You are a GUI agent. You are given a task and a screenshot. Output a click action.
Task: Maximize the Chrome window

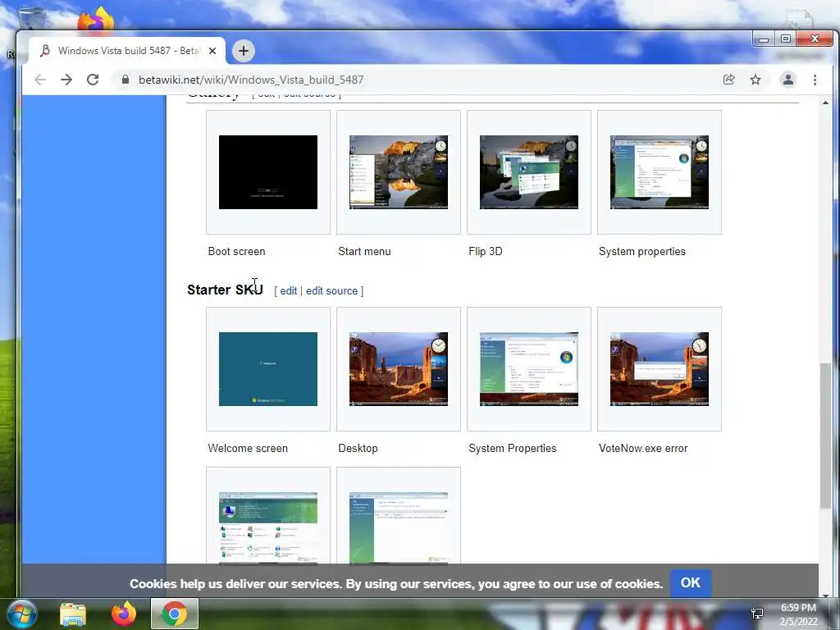(786, 39)
